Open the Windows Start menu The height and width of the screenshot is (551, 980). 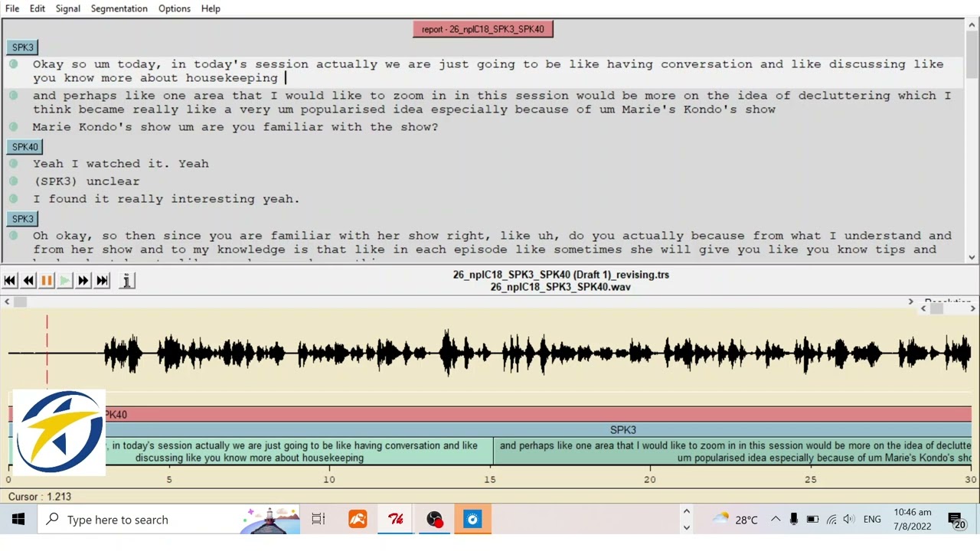coord(18,520)
